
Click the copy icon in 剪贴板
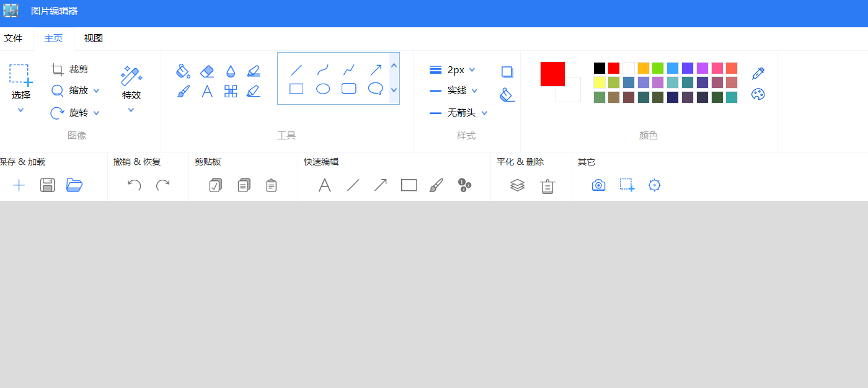(244, 185)
